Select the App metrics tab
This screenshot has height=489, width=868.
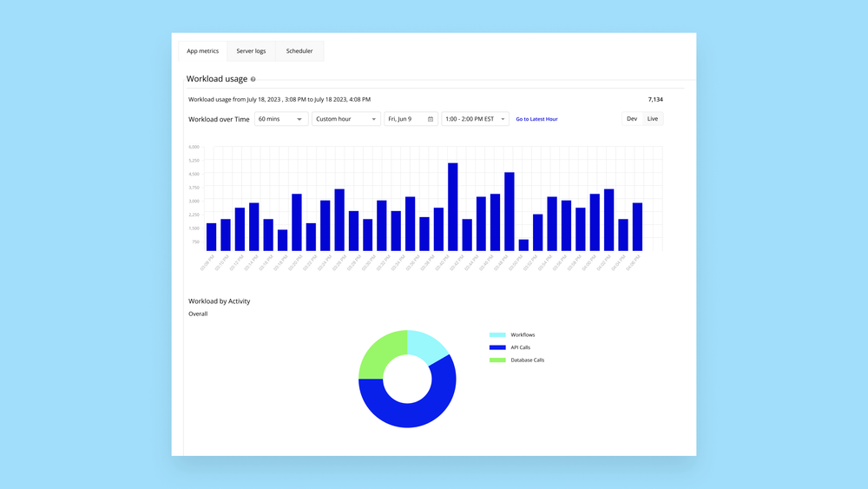click(x=203, y=51)
